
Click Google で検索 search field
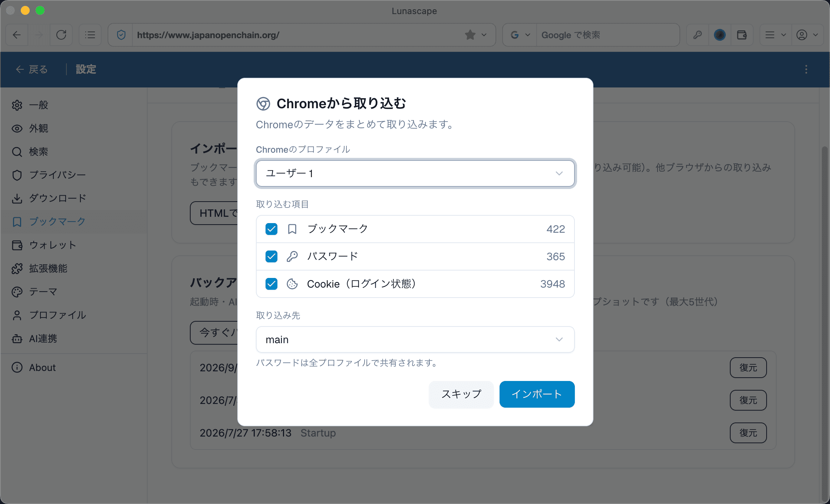tap(607, 35)
